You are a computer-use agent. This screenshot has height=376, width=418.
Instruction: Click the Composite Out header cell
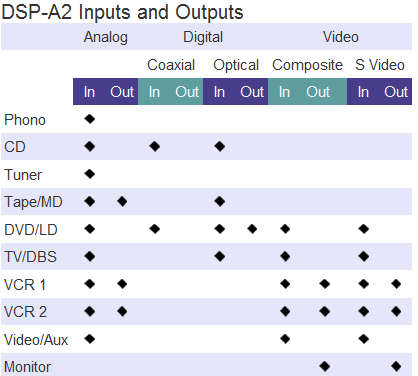click(x=318, y=92)
